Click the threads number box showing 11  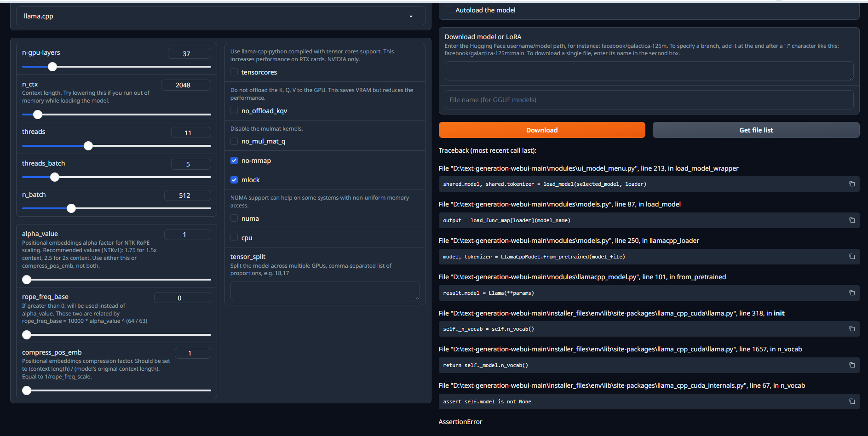tap(191, 132)
